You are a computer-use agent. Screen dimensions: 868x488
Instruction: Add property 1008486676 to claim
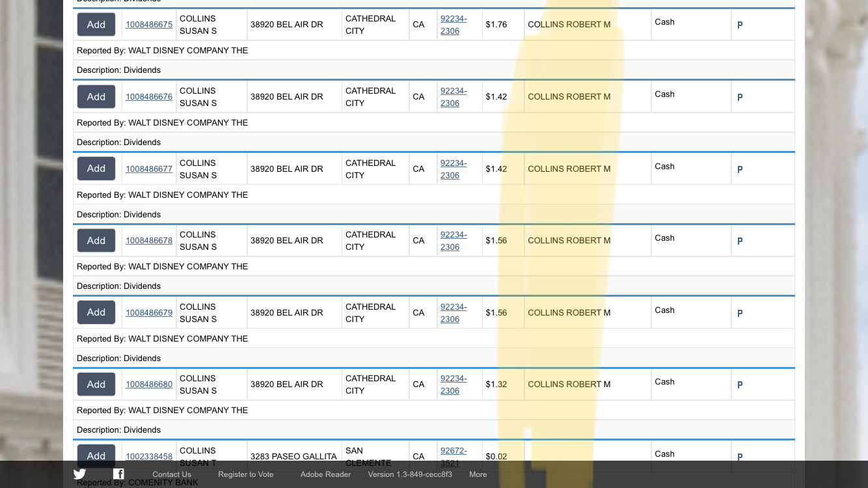[96, 97]
